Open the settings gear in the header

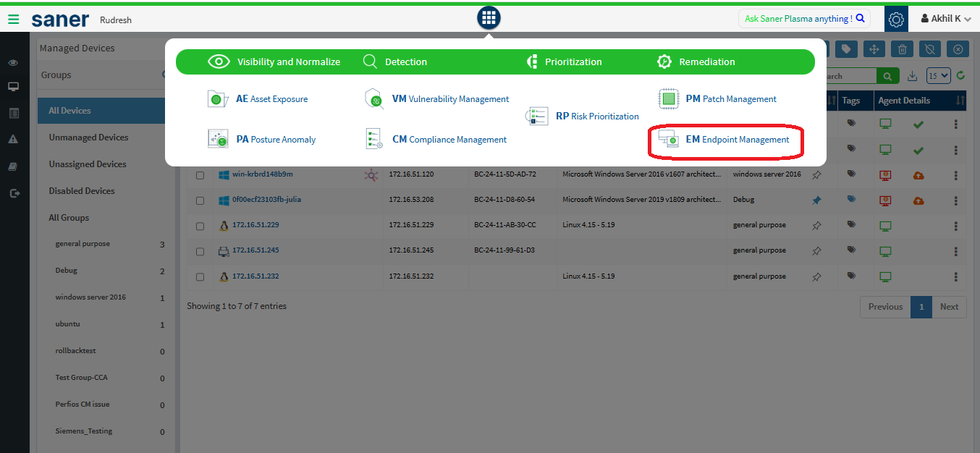896,20
